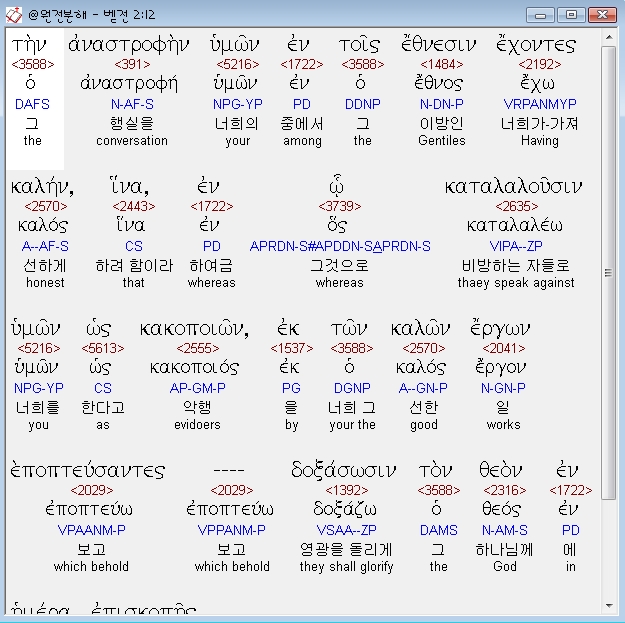
Task: Click the Greek word ἐποπτεύσαντες
Action: [x=88, y=471]
